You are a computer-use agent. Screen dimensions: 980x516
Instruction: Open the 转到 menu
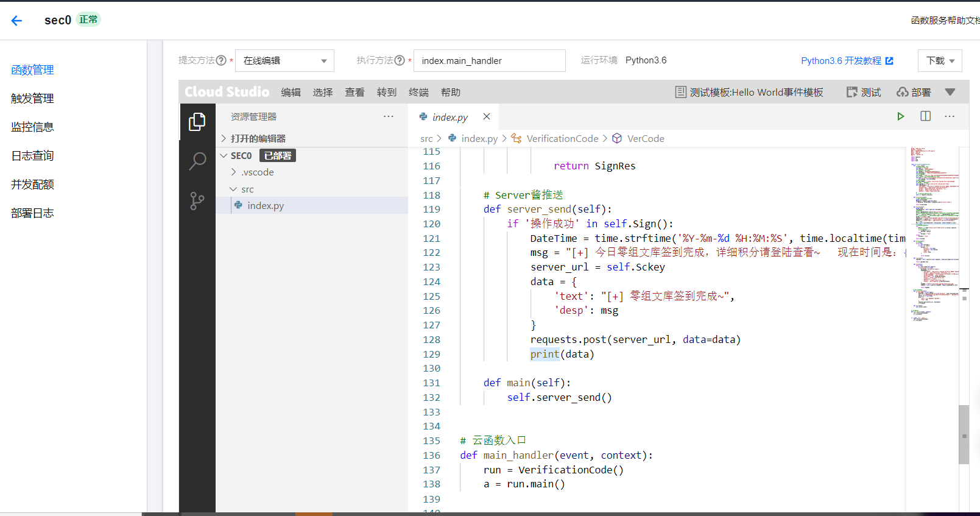(x=387, y=92)
